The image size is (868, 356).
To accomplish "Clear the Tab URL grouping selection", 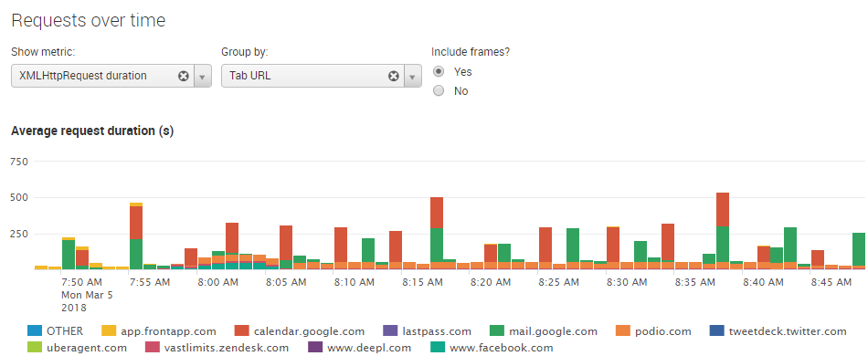I will [394, 77].
